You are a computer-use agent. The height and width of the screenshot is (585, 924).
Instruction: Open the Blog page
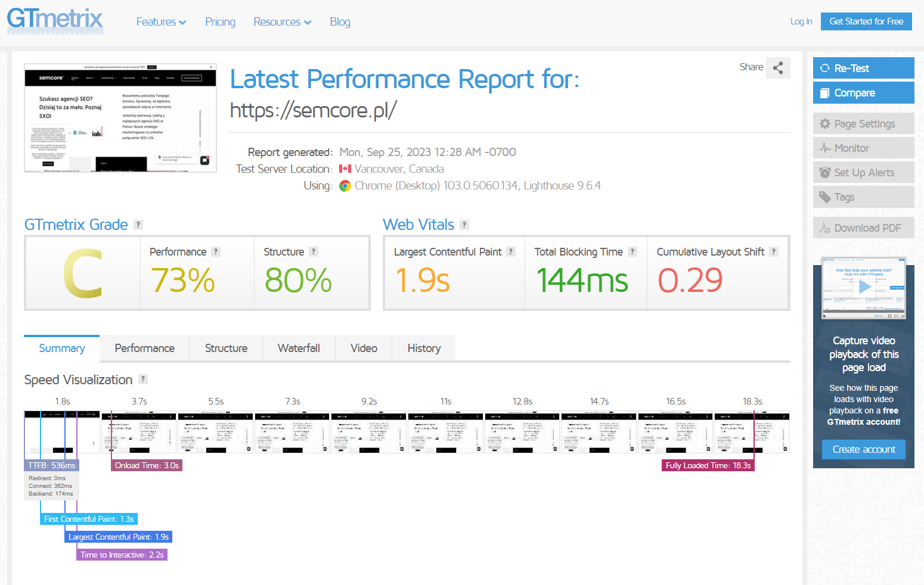tap(340, 22)
